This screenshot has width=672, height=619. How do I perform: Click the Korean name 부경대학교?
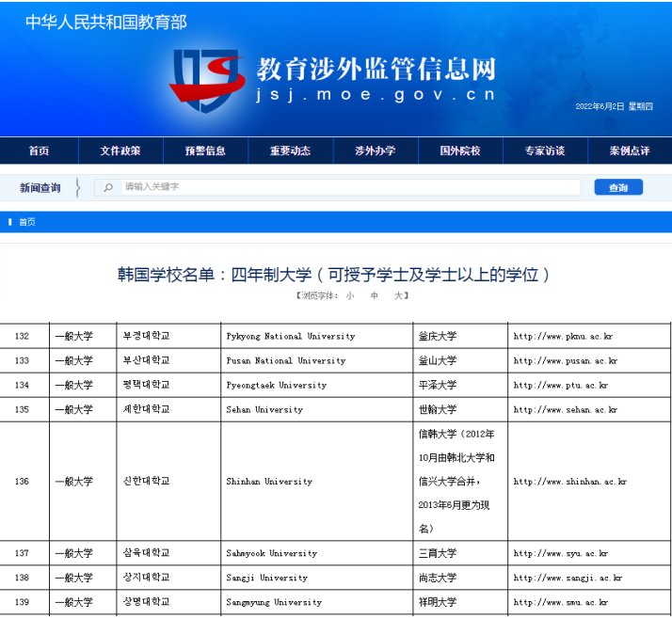(146, 336)
